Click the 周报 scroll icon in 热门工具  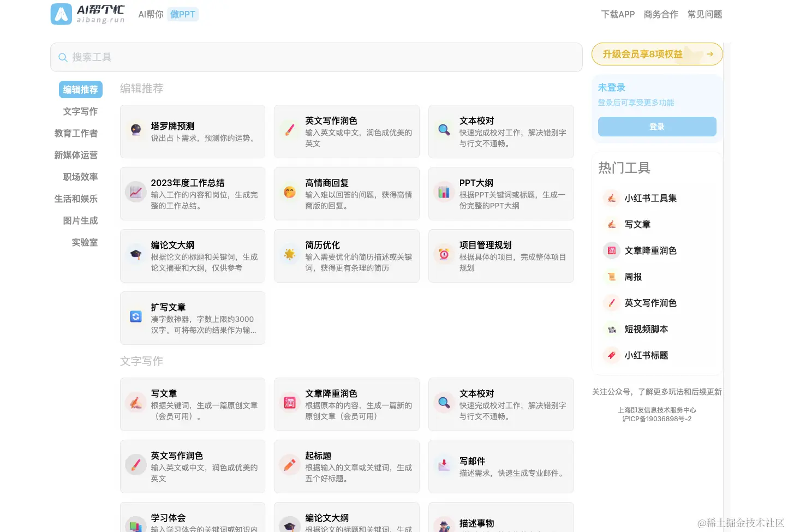[x=612, y=277]
